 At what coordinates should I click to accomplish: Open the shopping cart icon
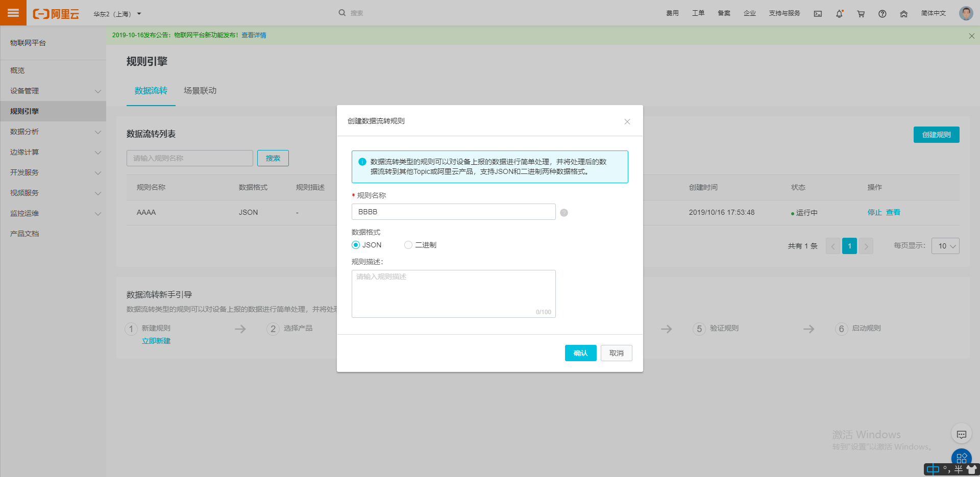[x=861, y=14]
